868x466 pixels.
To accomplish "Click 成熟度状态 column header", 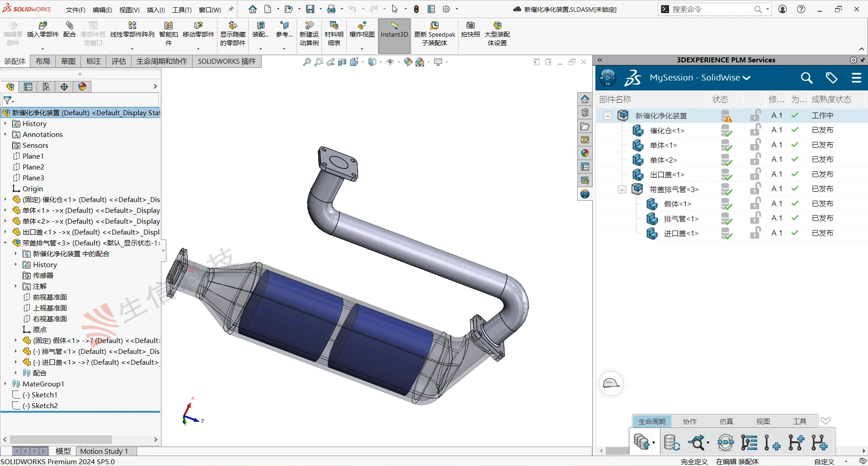I will pos(831,99).
